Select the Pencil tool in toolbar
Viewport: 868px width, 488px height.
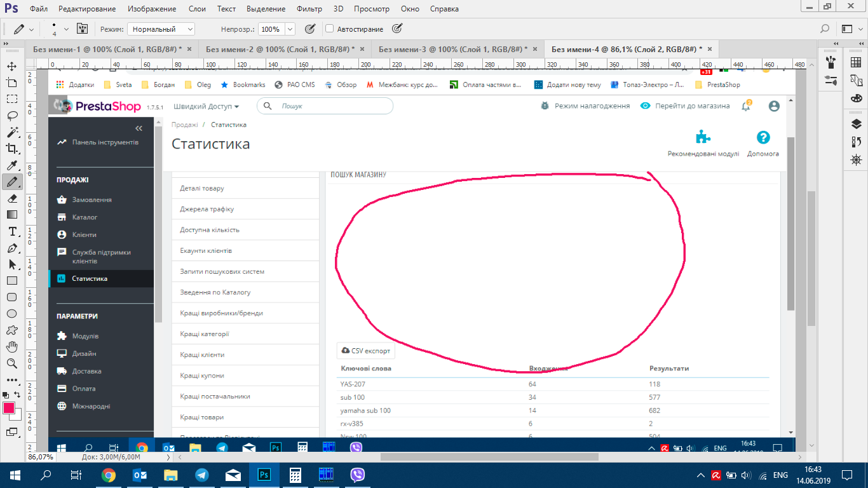tap(11, 182)
